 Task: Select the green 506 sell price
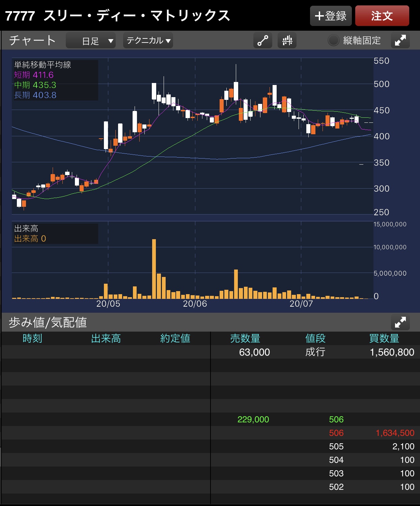pyautogui.click(x=336, y=419)
